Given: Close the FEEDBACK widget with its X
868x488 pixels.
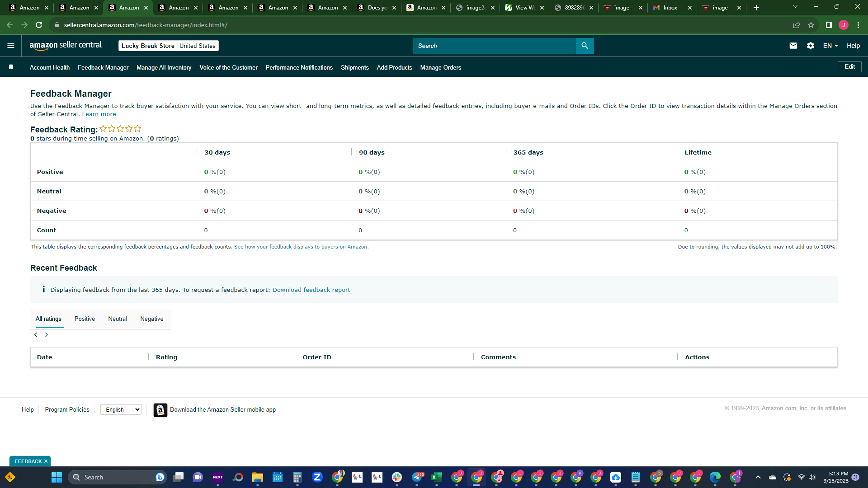Looking at the screenshot, I should [46, 461].
